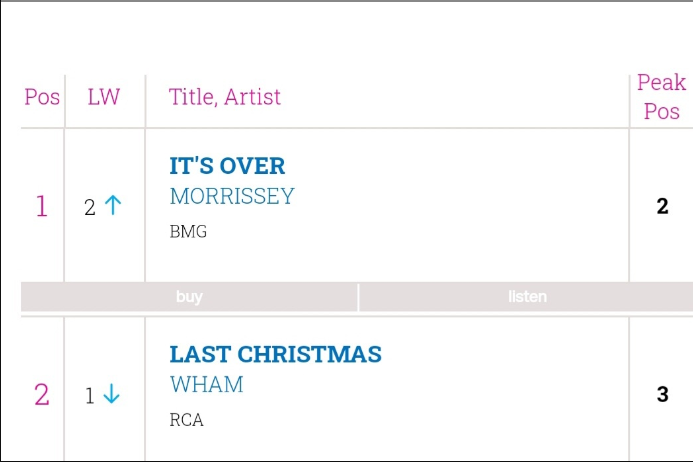Screen dimensions: 693x462
Task: Click the blue up arrow beside Morrissey's entry
Action: click(x=113, y=206)
